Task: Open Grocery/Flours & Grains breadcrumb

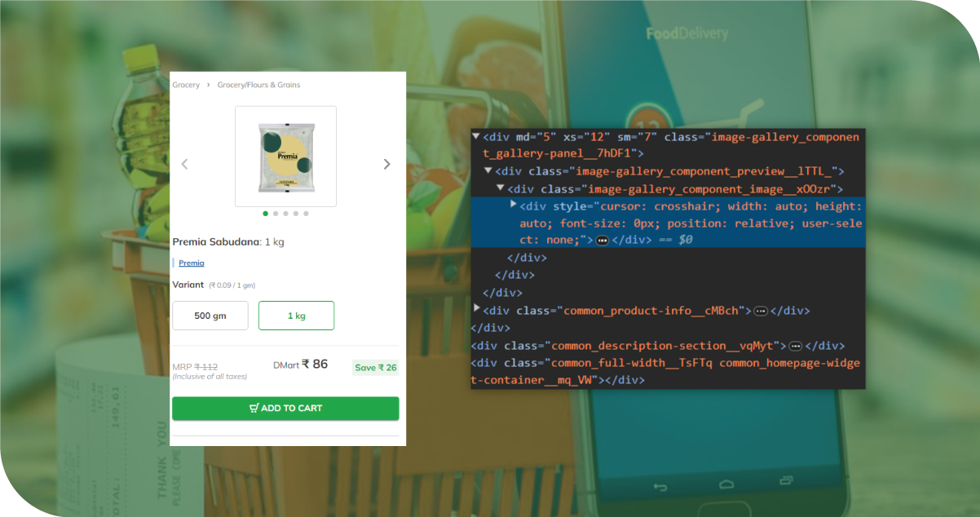Action: coord(258,85)
